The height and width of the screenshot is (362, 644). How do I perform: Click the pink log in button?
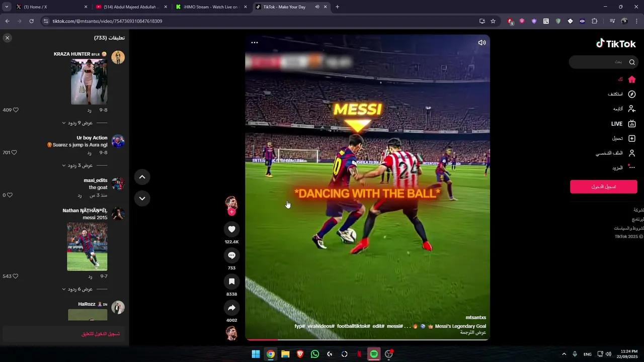click(x=604, y=187)
